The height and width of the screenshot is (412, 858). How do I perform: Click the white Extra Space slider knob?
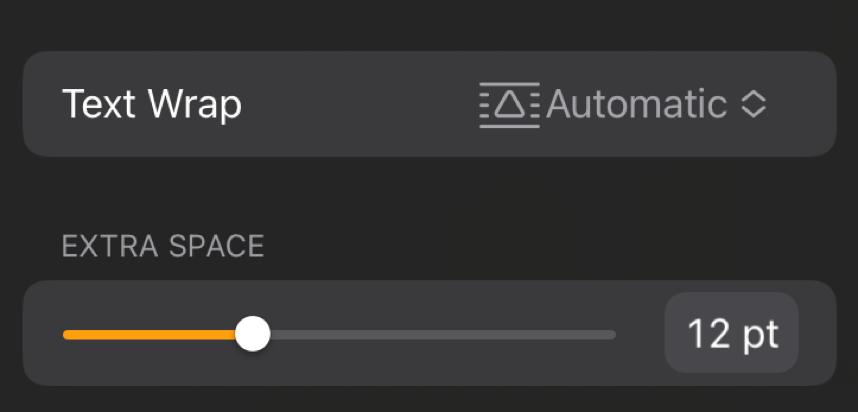coord(253,334)
